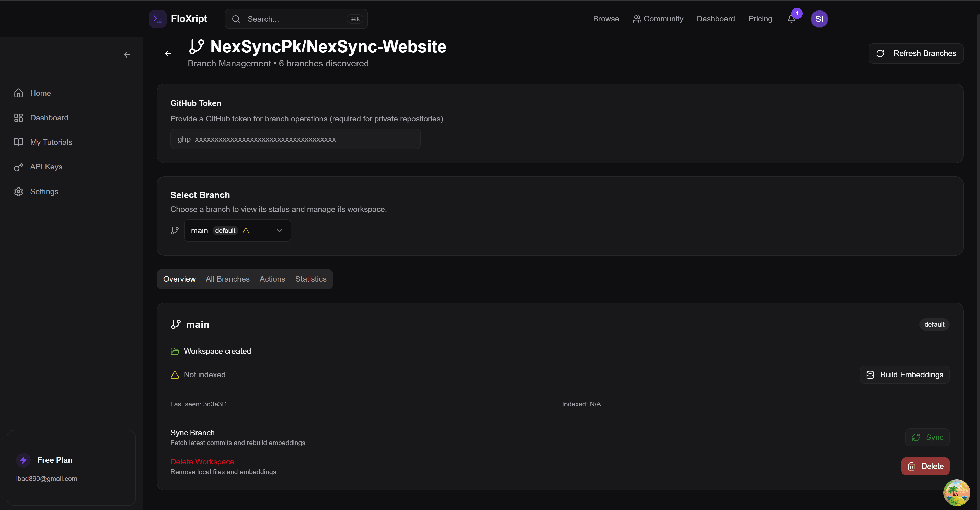Click the Home icon in sidebar
This screenshot has height=510, width=980.
(x=19, y=93)
